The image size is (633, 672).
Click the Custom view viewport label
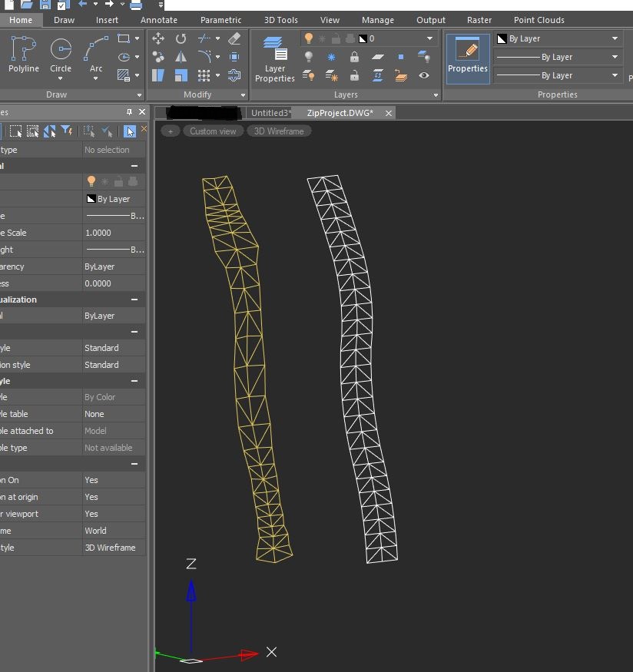point(213,131)
